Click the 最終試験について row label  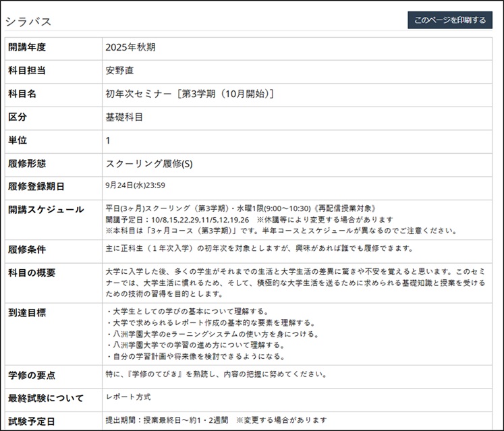point(46,397)
